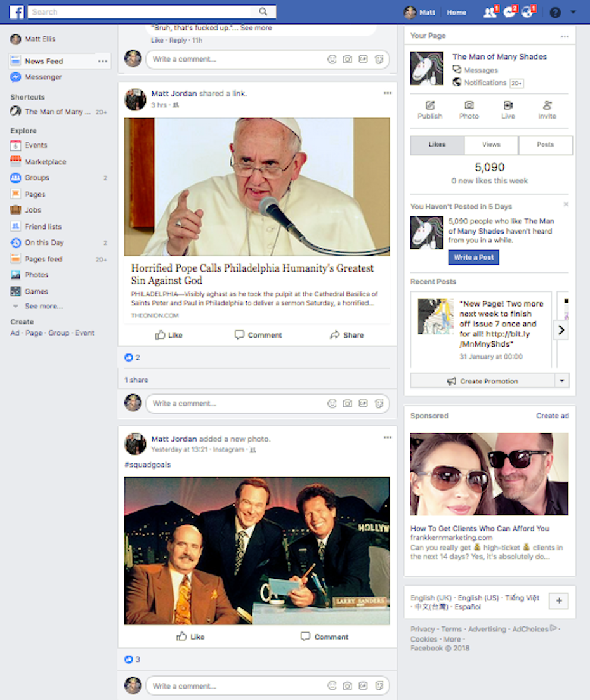Open Messenger notifications icon in top bar
The width and height of the screenshot is (590, 700).
click(509, 13)
